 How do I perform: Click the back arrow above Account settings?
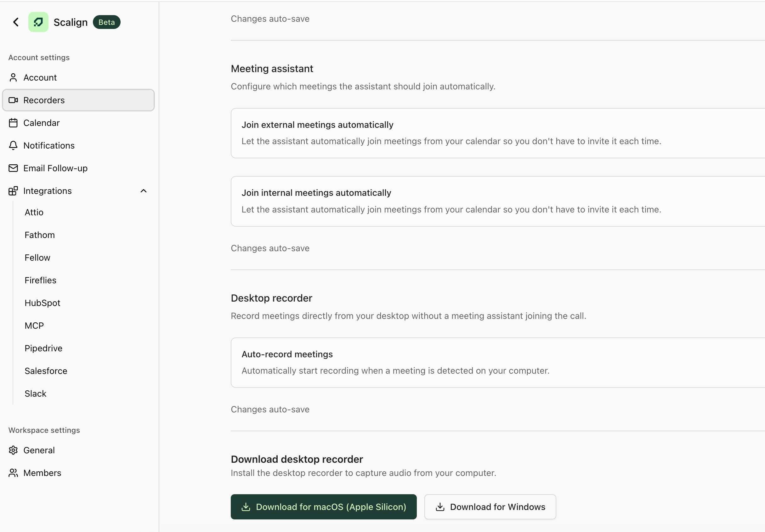[x=16, y=22]
